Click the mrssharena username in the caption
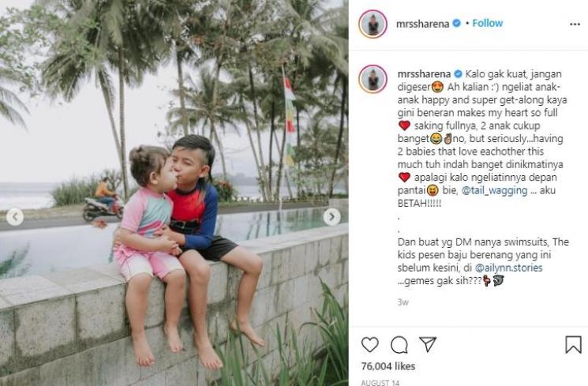Screen dimensions: 588x386 424,74
